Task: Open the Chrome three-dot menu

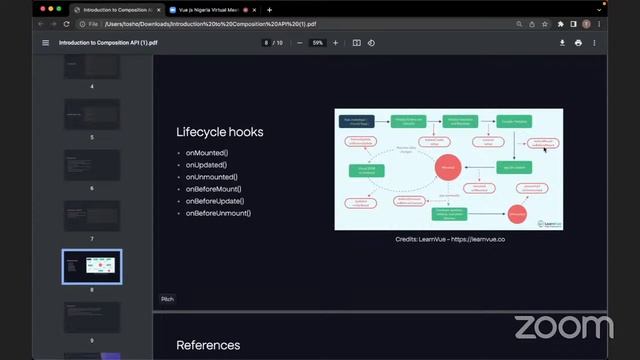Action: 599,24
